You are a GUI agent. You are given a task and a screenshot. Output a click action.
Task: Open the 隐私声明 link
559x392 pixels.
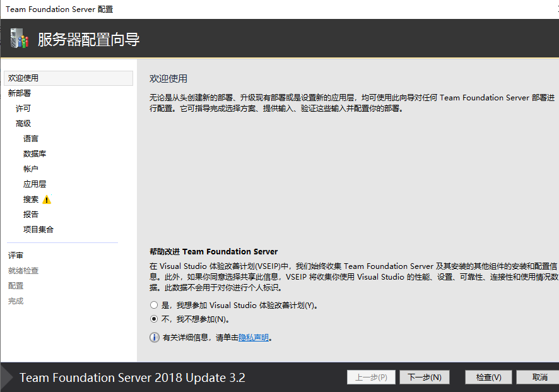click(x=254, y=338)
